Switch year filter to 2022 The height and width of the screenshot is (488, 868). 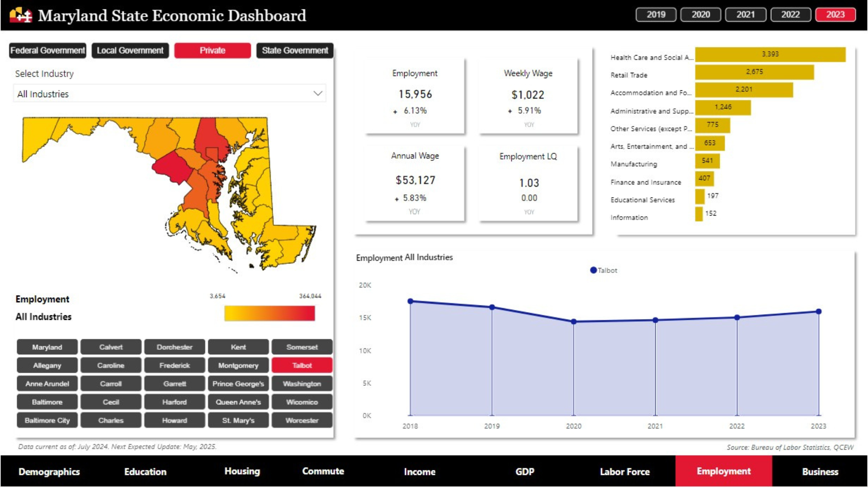coord(790,14)
